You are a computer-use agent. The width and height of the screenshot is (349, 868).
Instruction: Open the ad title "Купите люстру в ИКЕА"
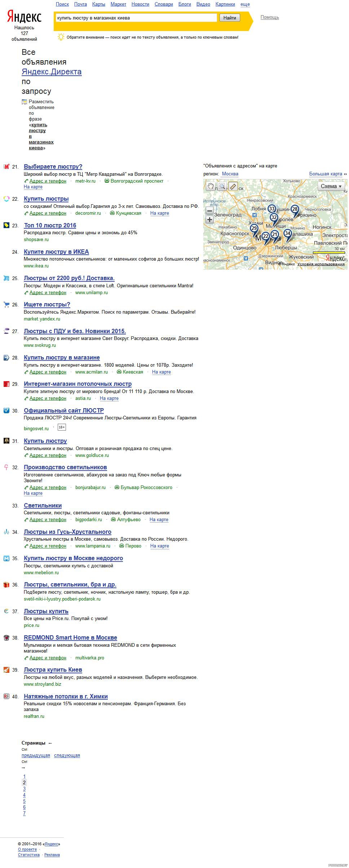[x=56, y=252]
